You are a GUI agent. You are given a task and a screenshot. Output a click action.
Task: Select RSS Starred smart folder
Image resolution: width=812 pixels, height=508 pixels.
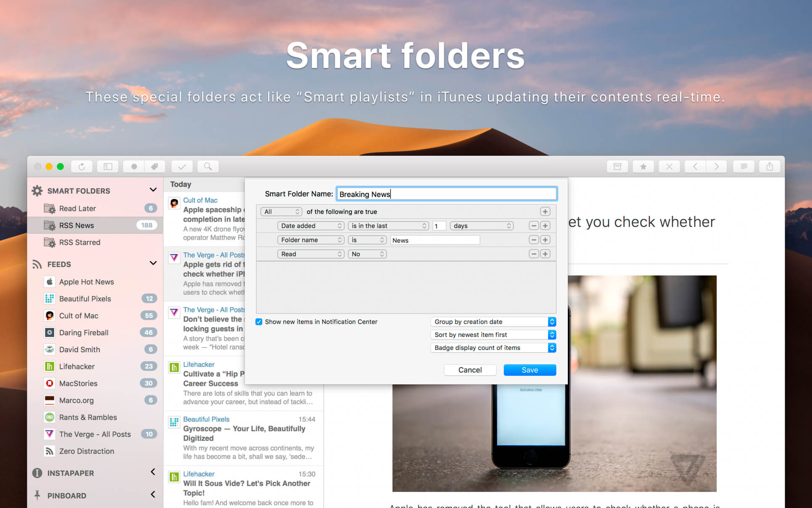(80, 242)
